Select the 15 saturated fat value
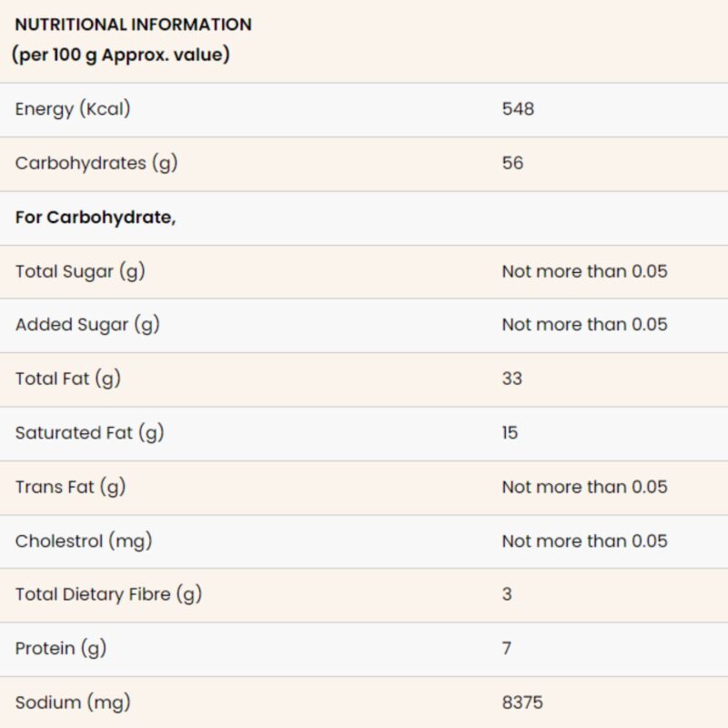Screen dimensions: 728x728 coord(510,433)
